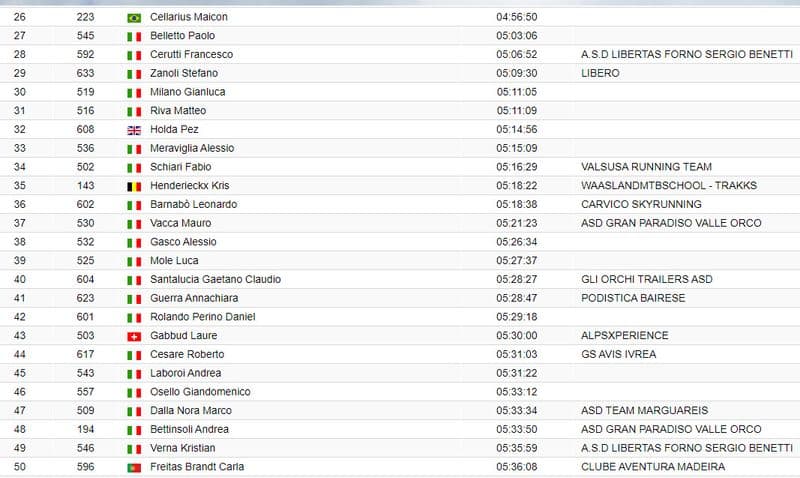
Task: Click the Brazil flag beside Cellarius Maicon
Action: tap(133, 18)
